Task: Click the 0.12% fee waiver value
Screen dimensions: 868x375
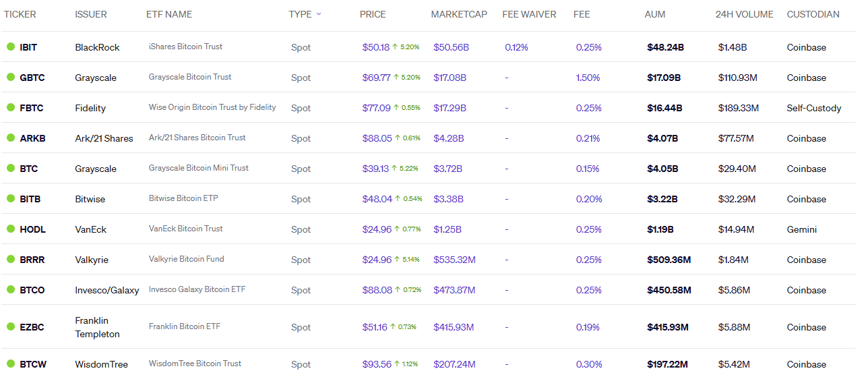Action: pos(516,47)
